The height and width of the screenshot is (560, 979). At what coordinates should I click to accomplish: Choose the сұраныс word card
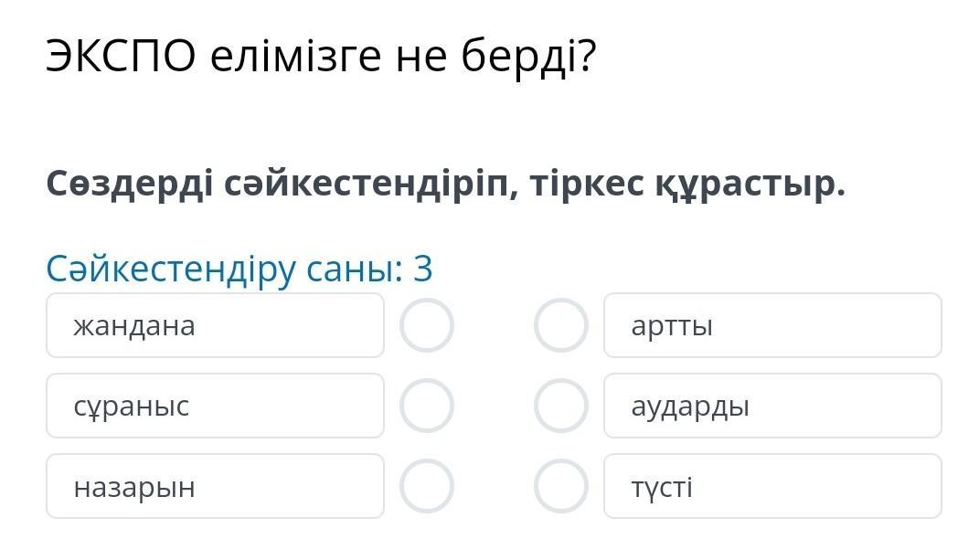point(215,407)
